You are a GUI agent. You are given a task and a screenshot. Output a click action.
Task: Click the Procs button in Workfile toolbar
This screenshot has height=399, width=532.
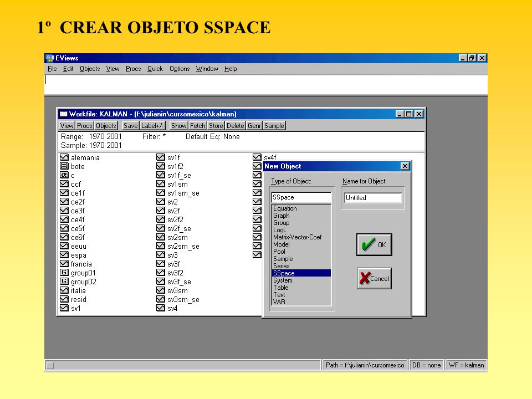84,126
